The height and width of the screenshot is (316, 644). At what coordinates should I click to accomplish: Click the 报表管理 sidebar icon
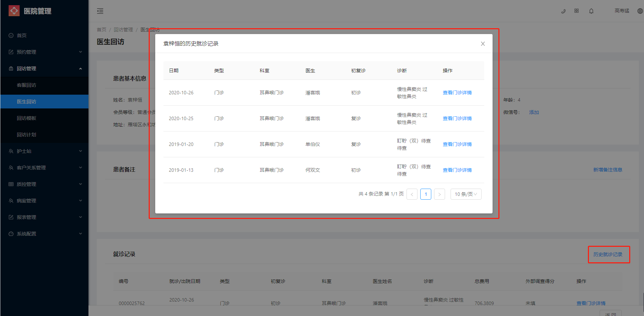pos(11,217)
